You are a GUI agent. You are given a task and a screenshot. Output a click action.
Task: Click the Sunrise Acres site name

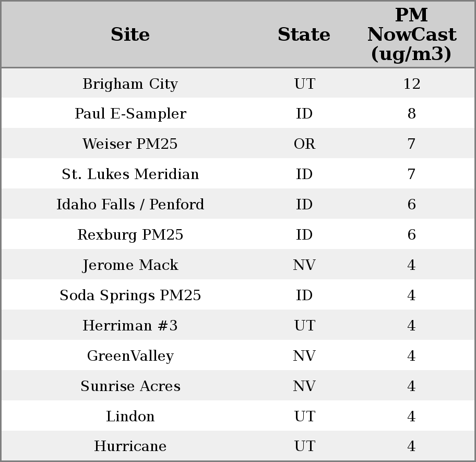point(130,386)
